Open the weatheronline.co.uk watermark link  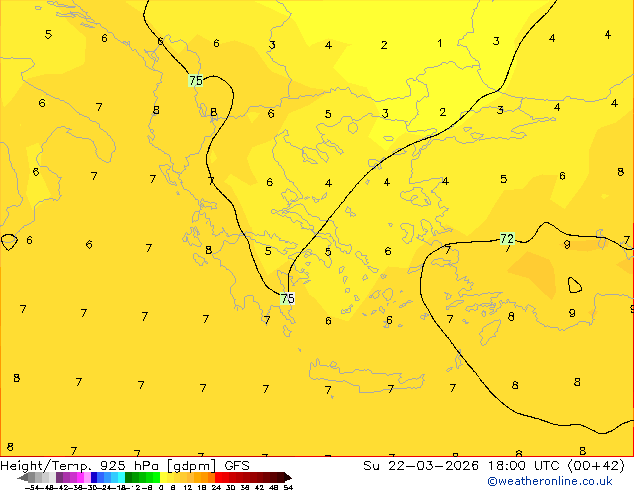tap(550, 481)
